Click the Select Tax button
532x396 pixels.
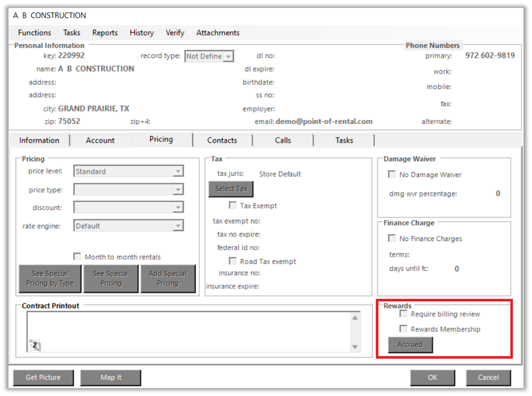click(231, 189)
